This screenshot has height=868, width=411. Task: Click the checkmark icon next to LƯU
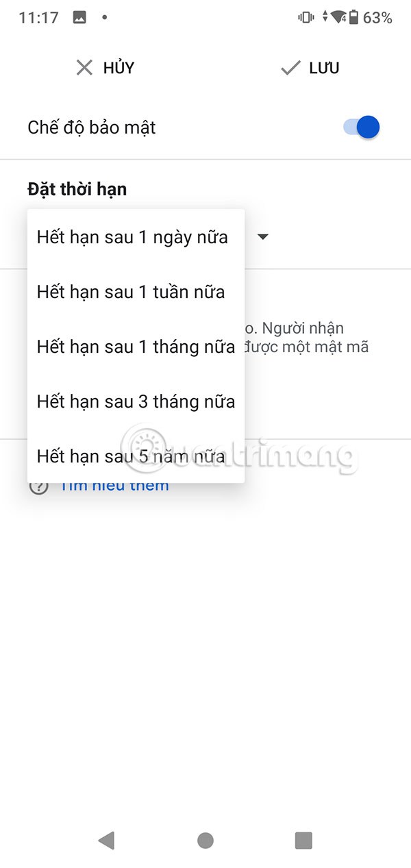288,67
